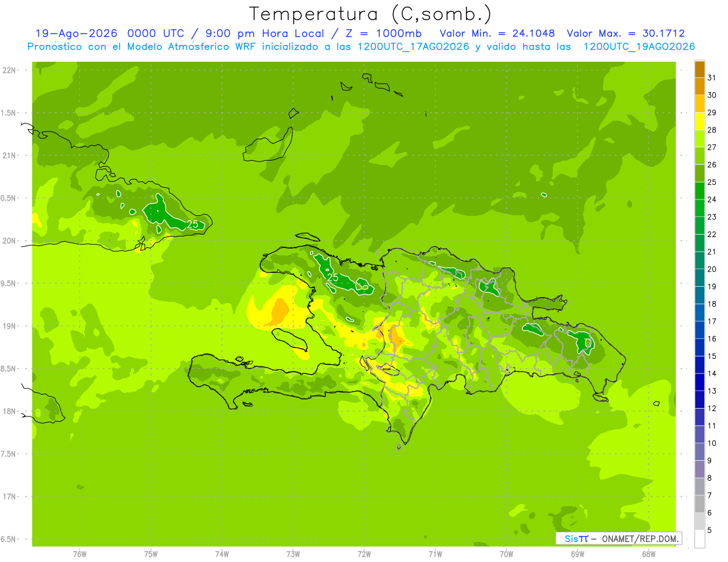Pick legend color swatch between 29 and 30
Image resolution: width=728 pixels, height=562 pixels.
point(699,104)
